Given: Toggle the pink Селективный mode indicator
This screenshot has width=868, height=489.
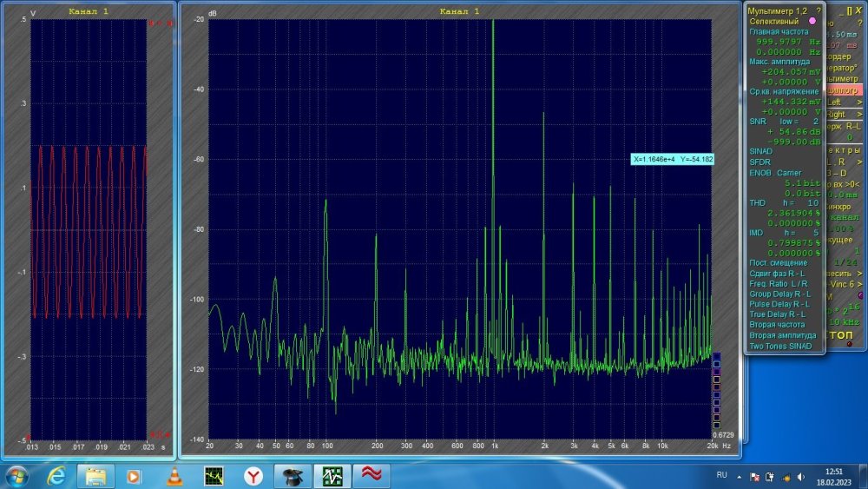Looking at the screenshot, I should click(x=812, y=20).
